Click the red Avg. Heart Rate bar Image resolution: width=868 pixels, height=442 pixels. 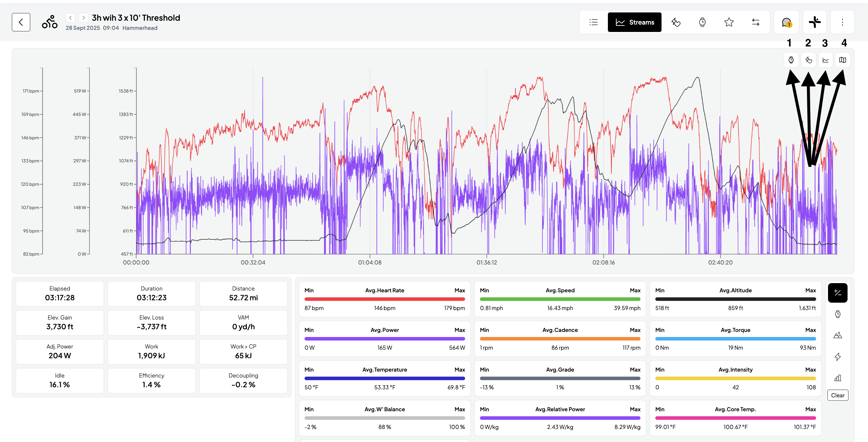(x=385, y=299)
